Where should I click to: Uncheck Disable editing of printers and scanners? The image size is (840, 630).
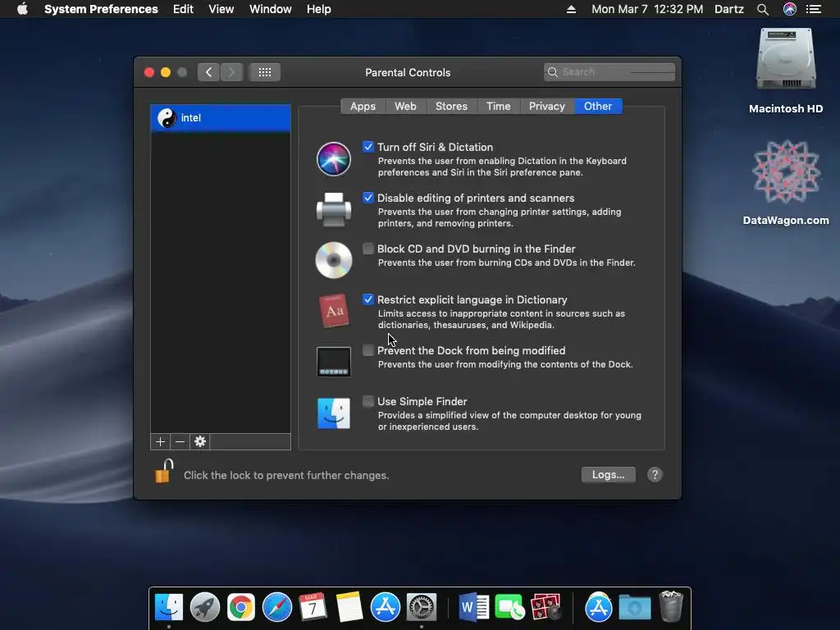click(368, 198)
